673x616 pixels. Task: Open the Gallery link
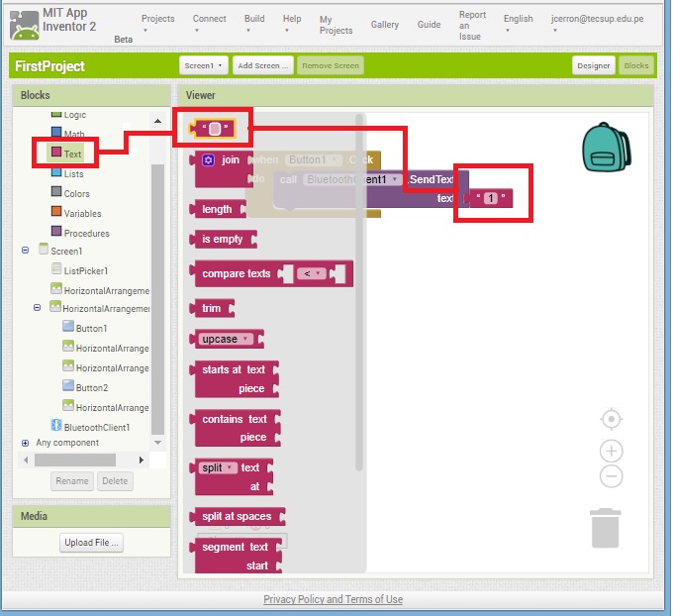coord(385,25)
